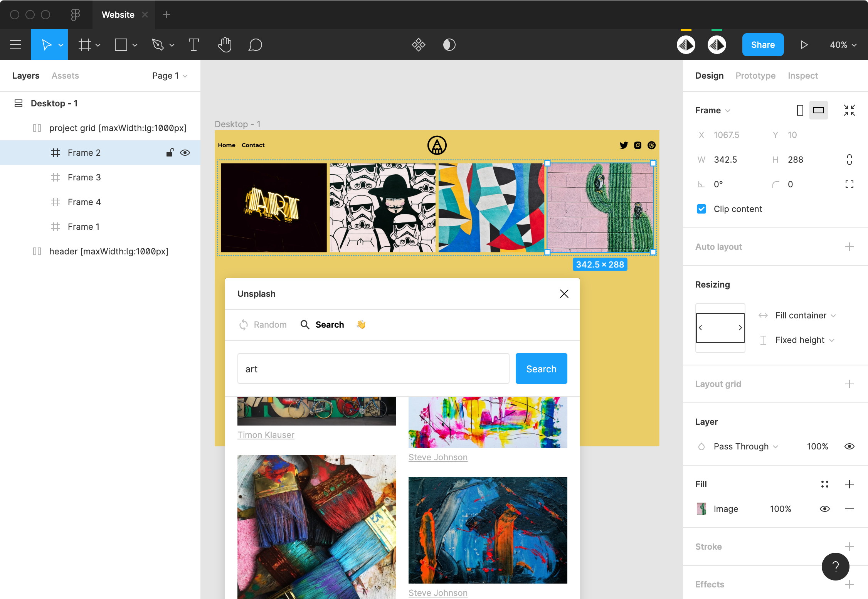
Task: Add a stroke with plus icon
Action: (x=849, y=547)
